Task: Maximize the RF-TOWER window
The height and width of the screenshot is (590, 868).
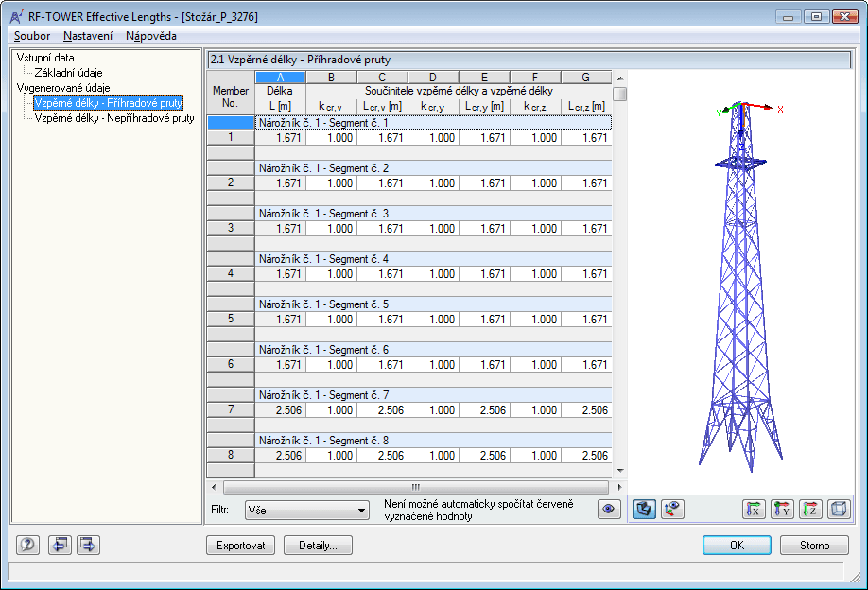Action: (817, 17)
